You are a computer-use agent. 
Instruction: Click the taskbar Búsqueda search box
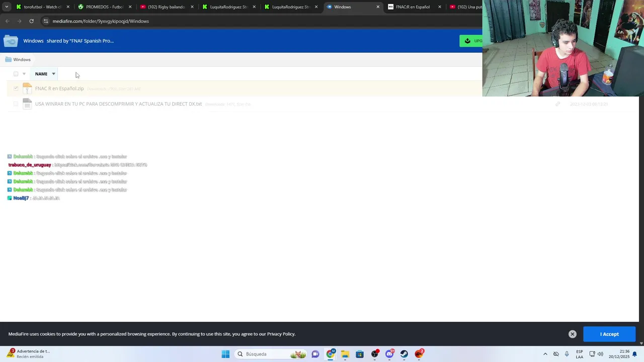pos(271,354)
